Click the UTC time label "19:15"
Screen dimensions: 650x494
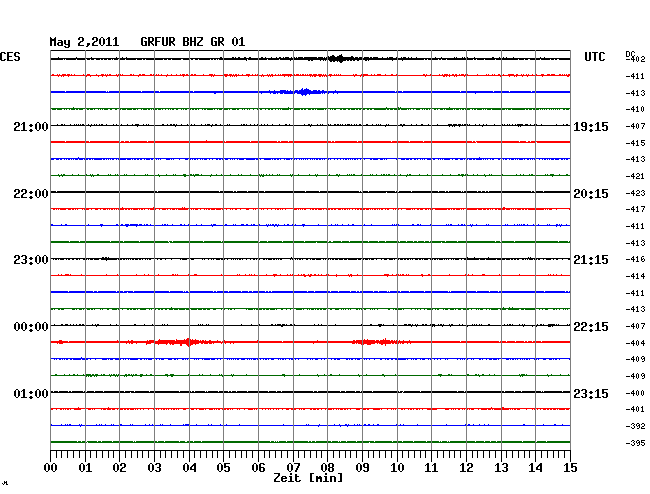tap(591, 127)
